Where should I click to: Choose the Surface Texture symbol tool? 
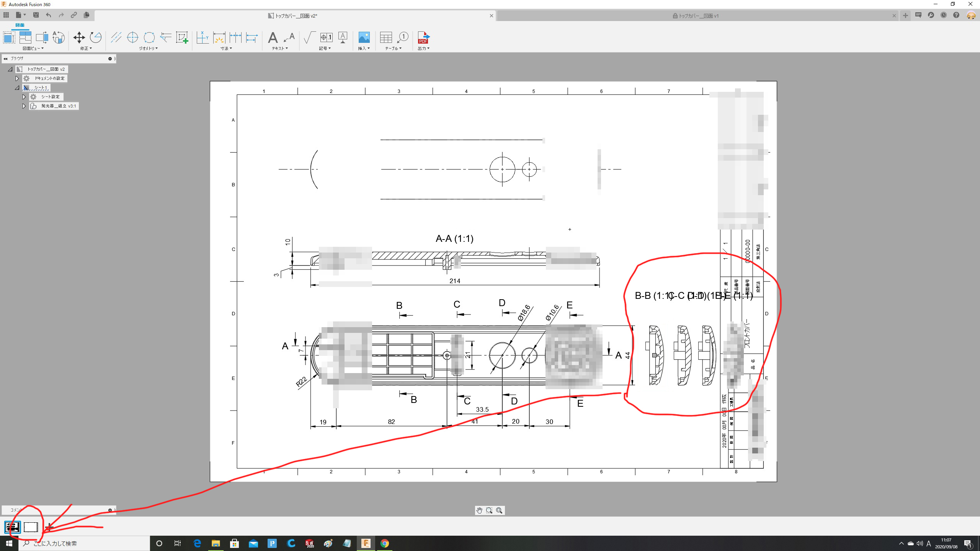pyautogui.click(x=309, y=37)
